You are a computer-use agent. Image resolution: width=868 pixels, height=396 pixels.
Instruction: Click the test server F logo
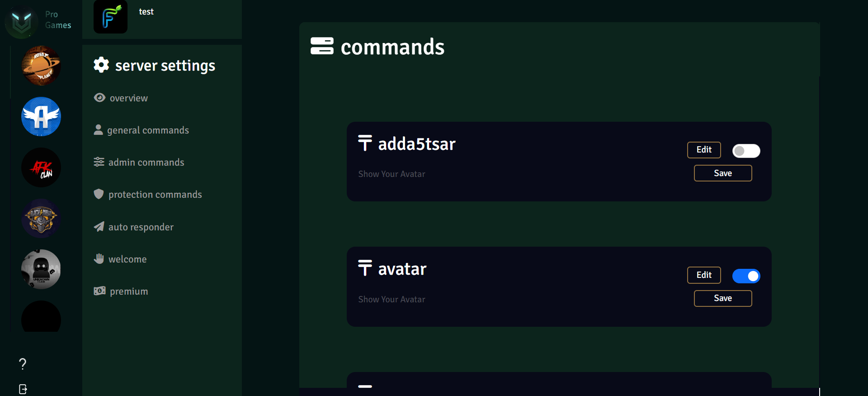pyautogui.click(x=110, y=17)
